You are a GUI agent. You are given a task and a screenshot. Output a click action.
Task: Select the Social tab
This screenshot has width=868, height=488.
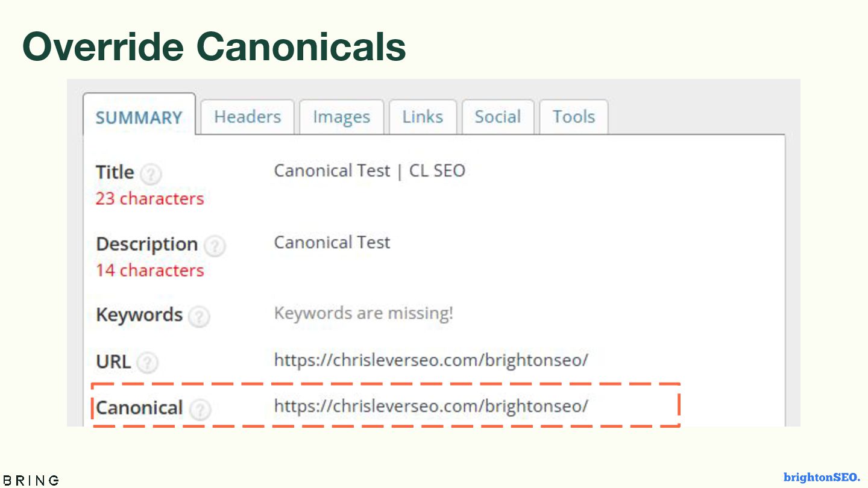(497, 117)
